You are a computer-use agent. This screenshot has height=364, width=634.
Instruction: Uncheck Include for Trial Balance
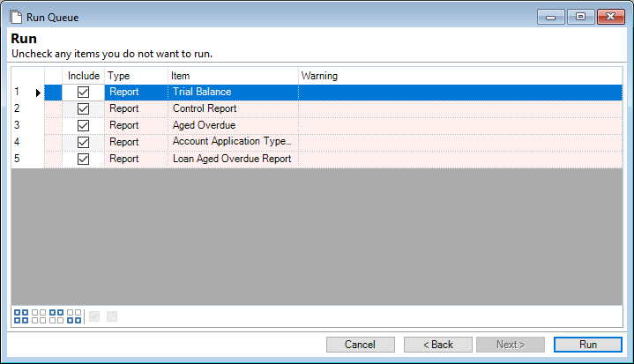[83, 93]
